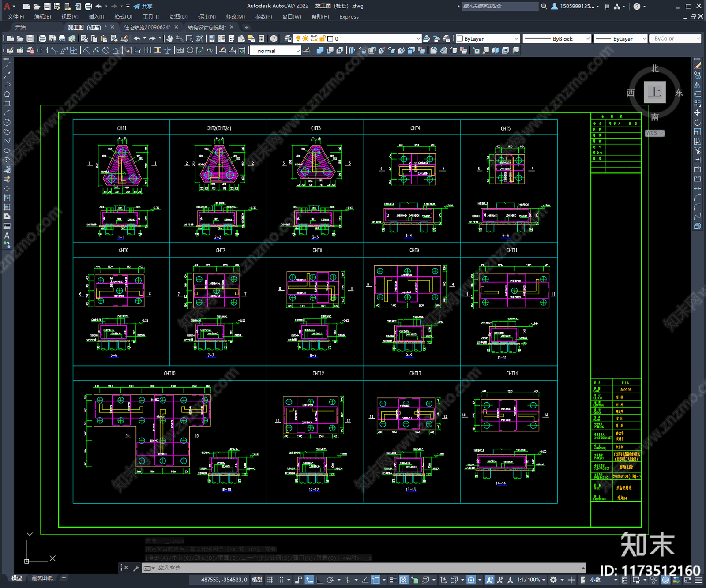Click the Pan hand tool icon
706x588 pixels.
tap(170, 39)
